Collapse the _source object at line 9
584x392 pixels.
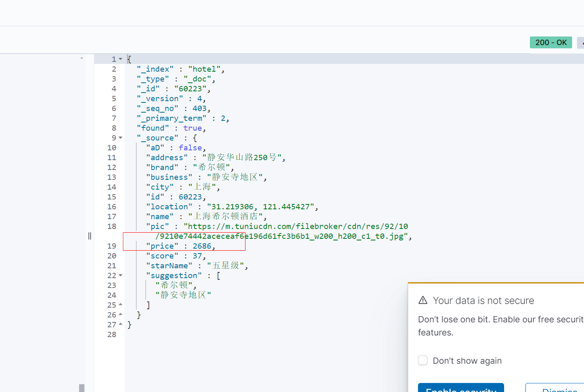pyautogui.click(x=120, y=138)
